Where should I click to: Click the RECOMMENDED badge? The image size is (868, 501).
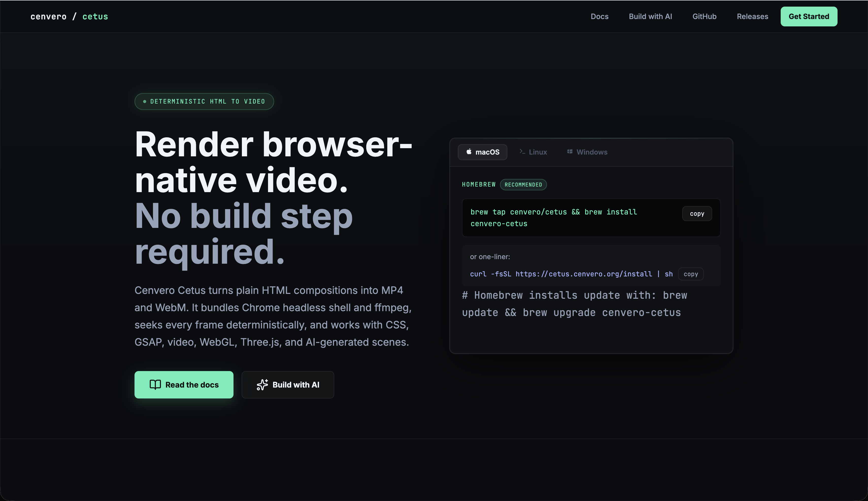click(x=523, y=185)
